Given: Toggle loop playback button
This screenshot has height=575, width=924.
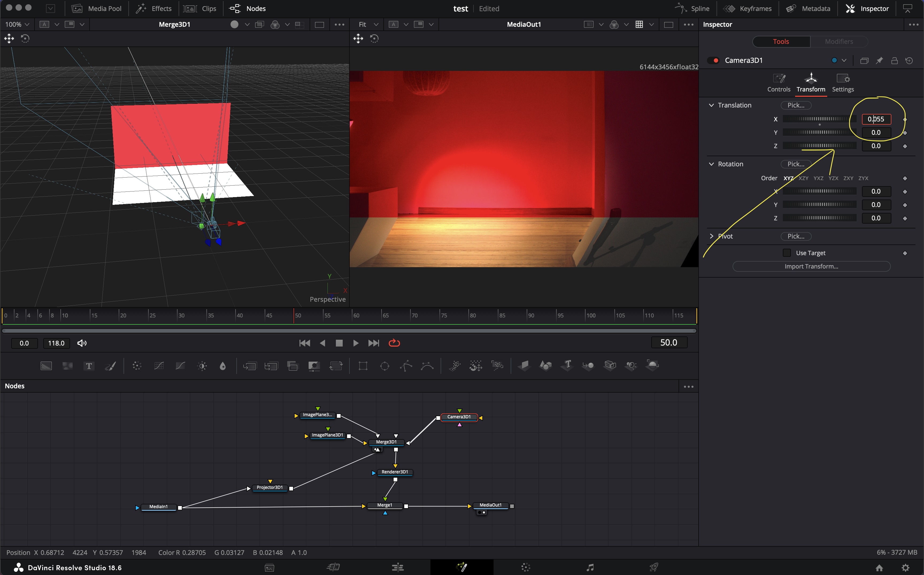Looking at the screenshot, I should 394,343.
